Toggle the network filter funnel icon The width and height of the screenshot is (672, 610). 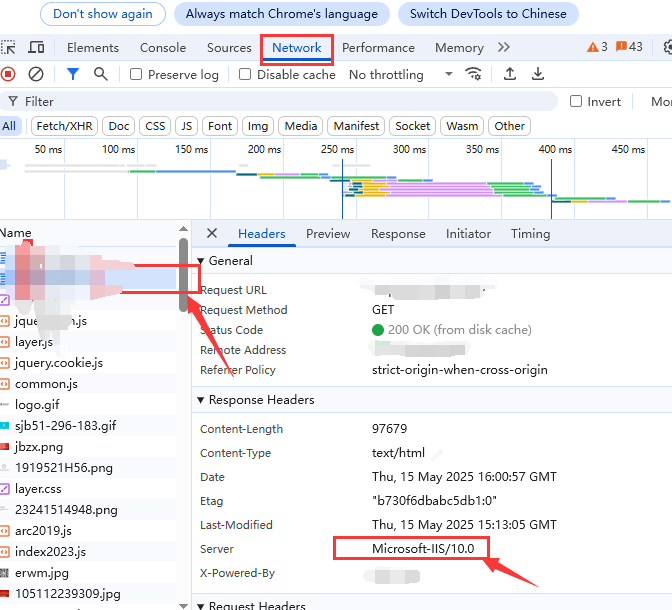(x=73, y=74)
